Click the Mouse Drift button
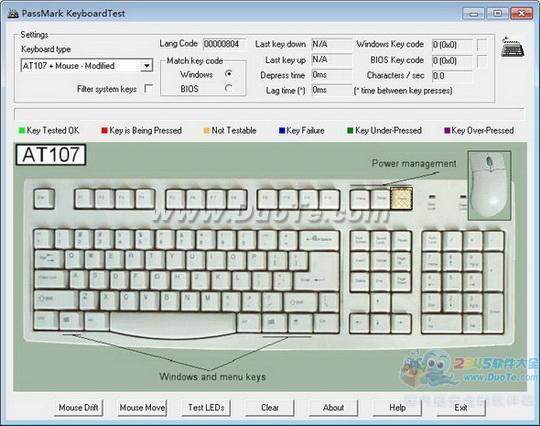Image resolution: width=540 pixels, height=426 pixels. click(79, 408)
